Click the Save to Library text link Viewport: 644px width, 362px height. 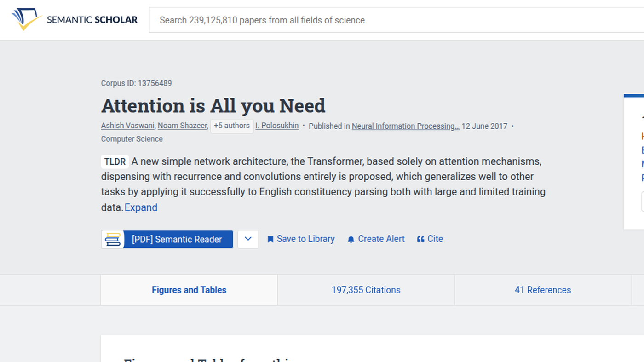[306, 239]
